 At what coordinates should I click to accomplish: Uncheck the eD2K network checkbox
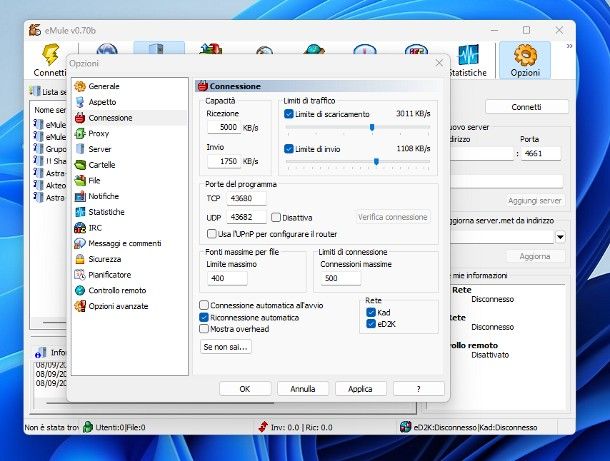(371, 324)
